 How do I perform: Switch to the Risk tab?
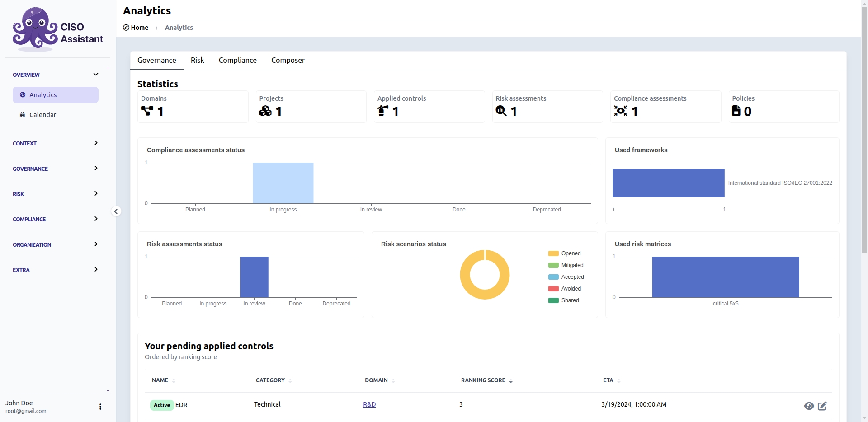point(197,60)
